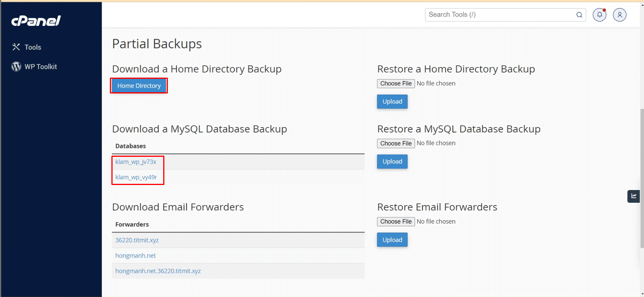Download 36220.titmit.xyz forwarders backup

click(x=137, y=240)
